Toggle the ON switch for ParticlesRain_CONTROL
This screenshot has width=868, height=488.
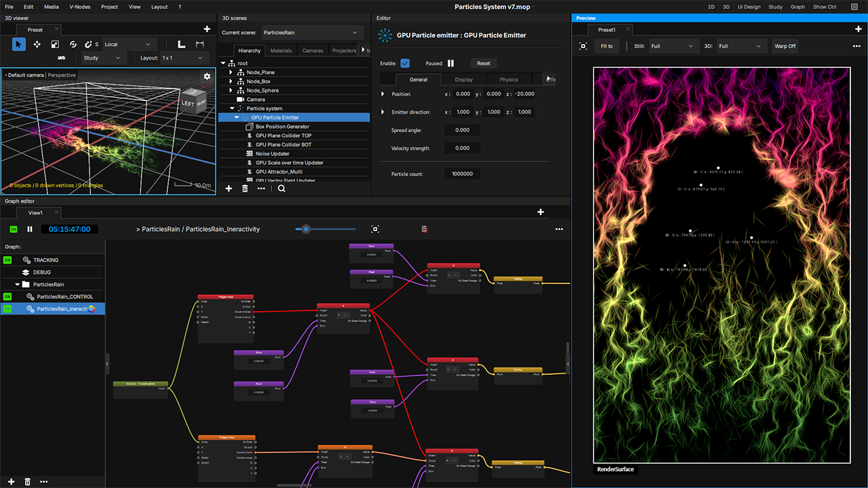click(7, 296)
